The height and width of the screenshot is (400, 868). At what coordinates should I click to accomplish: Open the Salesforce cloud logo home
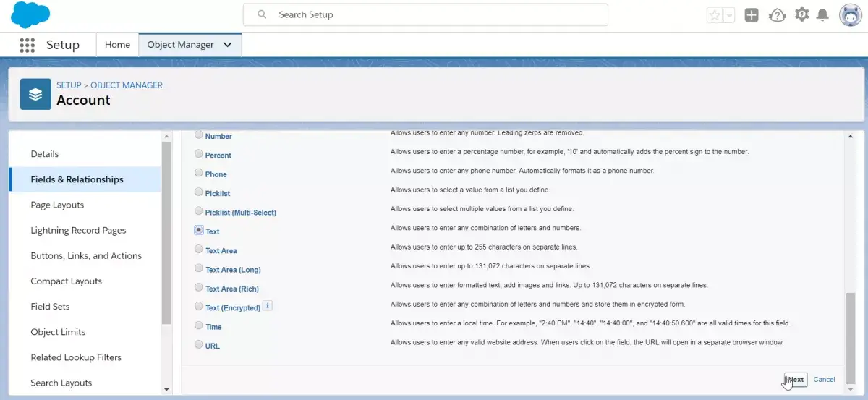(x=31, y=14)
